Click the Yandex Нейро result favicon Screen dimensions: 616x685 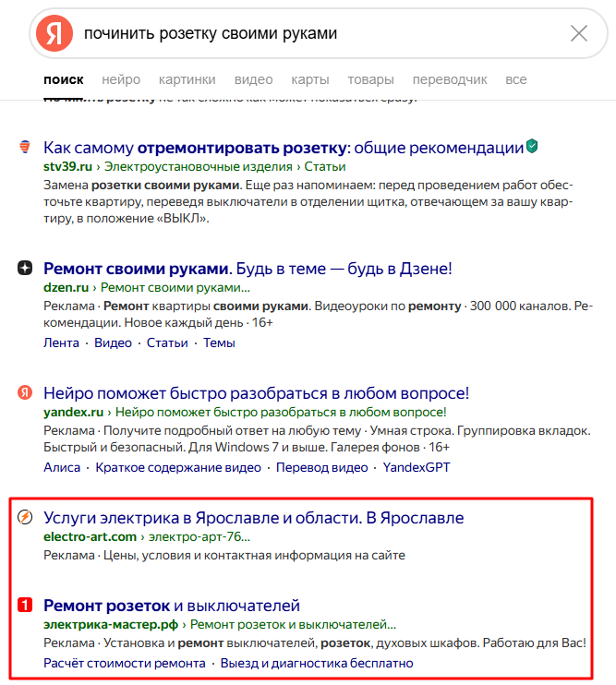(25, 392)
